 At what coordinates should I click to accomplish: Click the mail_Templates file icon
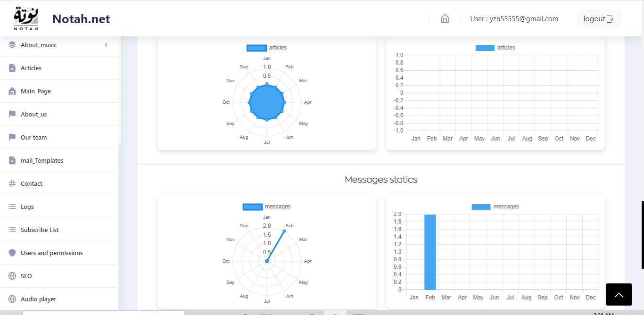click(12, 161)
